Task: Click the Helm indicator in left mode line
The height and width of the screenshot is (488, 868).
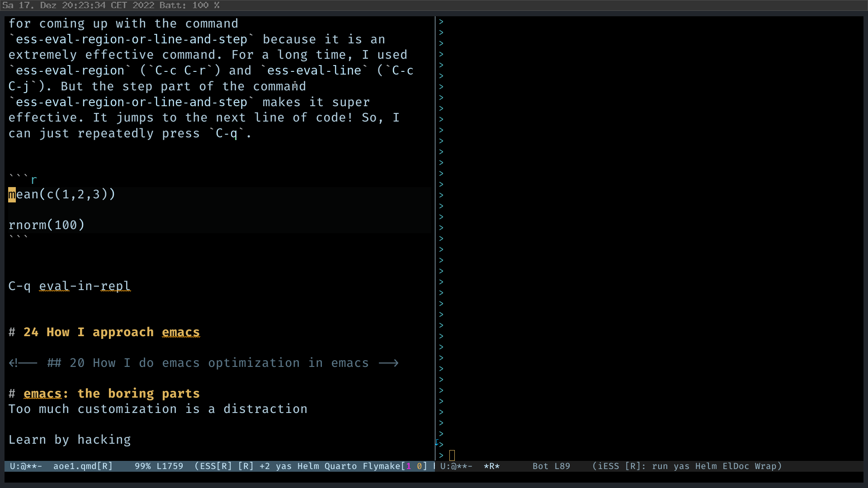Action: [308, 466]
